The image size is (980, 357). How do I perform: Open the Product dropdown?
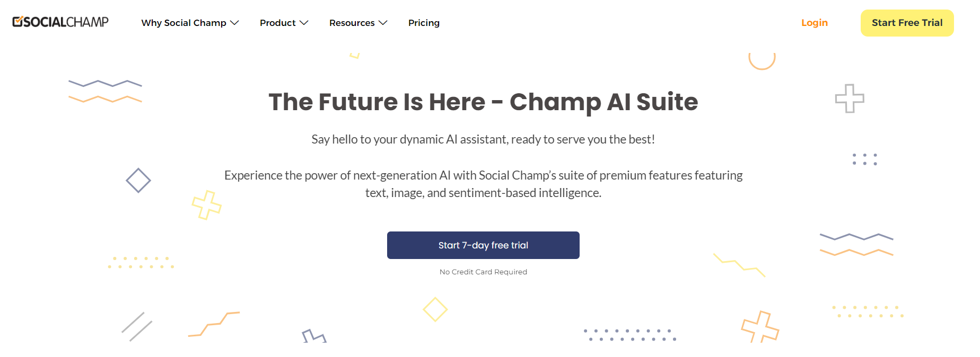[277, 23]
